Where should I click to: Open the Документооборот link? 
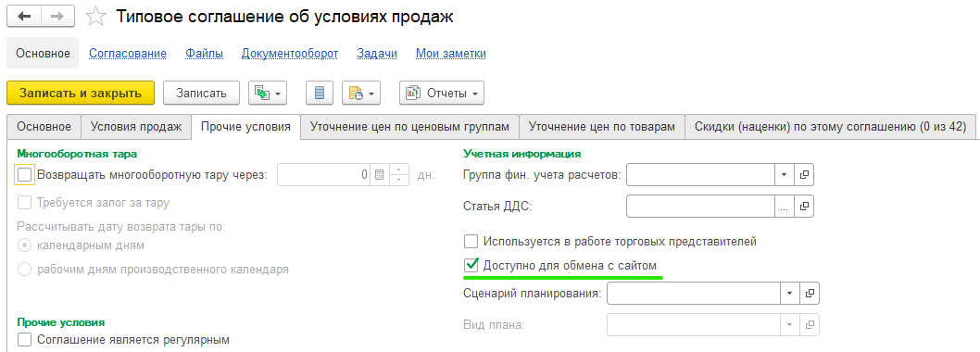click(x=290, y=54)
